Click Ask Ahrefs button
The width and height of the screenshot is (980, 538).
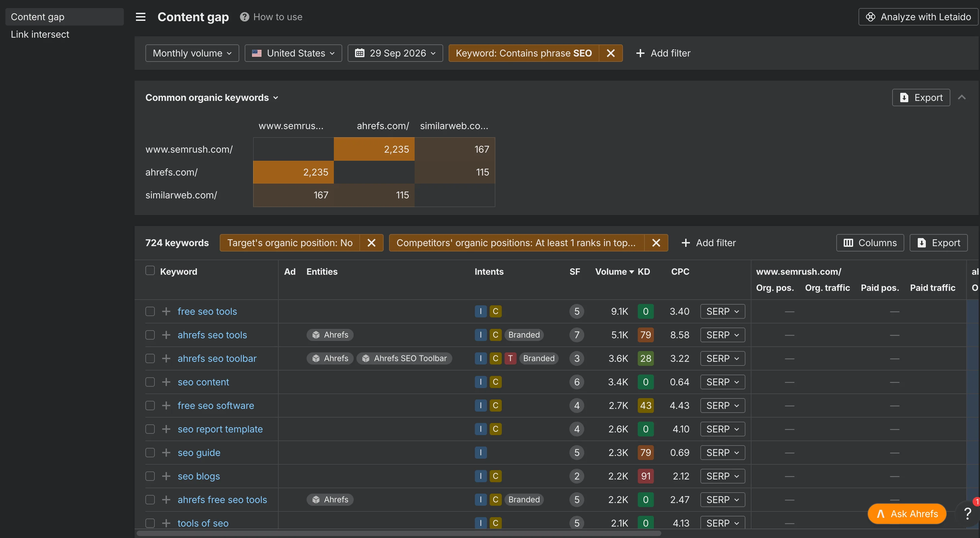(907, 514)
